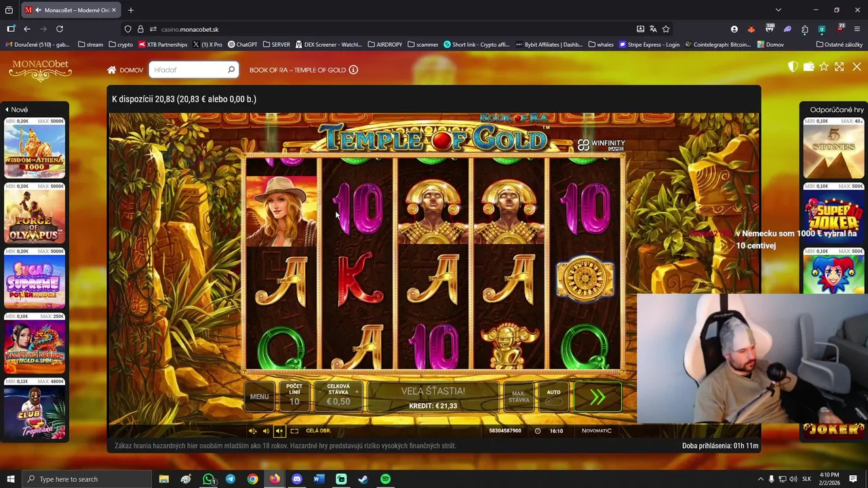Close the game with X icon
The image size is (868, 488).
pos(856,66)
